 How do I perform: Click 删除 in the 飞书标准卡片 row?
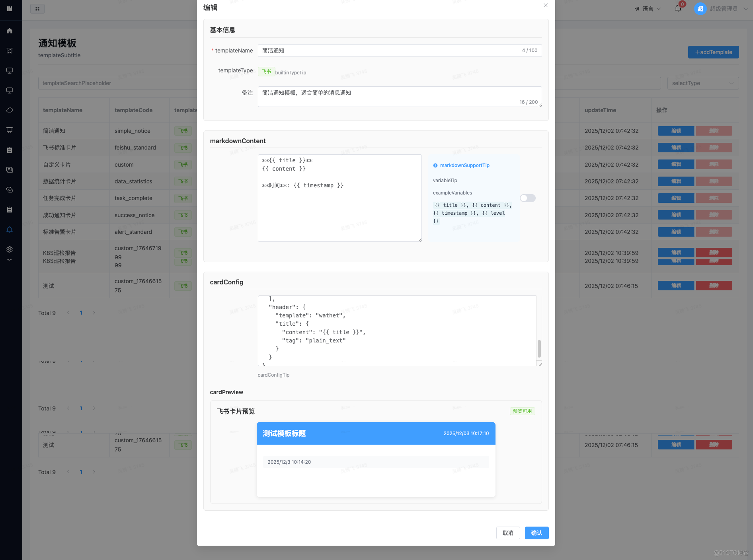click(x=714, y=148)
